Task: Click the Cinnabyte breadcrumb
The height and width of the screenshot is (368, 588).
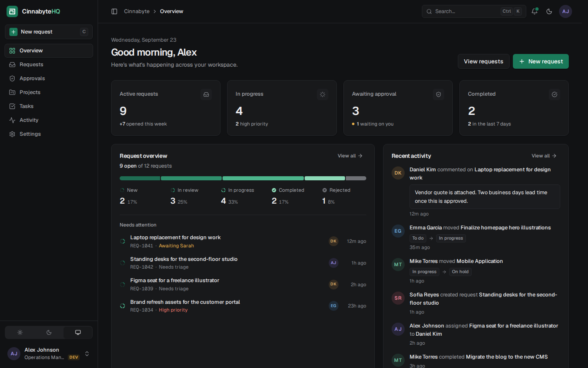Action: 137,11
